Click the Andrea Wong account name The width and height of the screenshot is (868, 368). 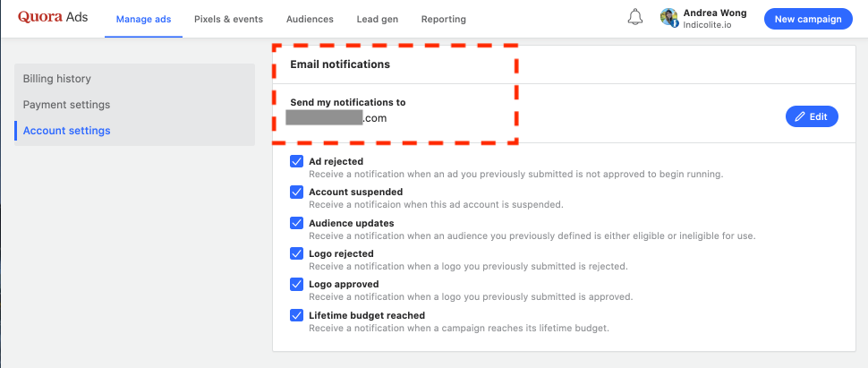[716, 13]
